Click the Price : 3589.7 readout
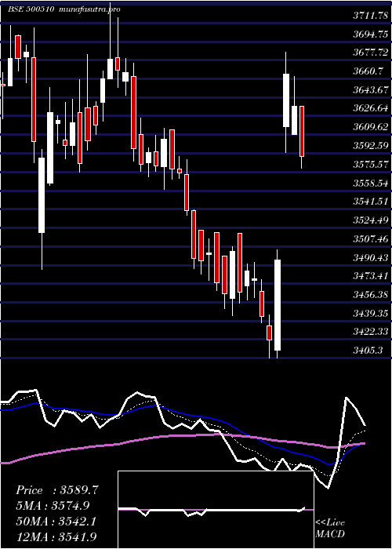392x549 pixels. 57,490
